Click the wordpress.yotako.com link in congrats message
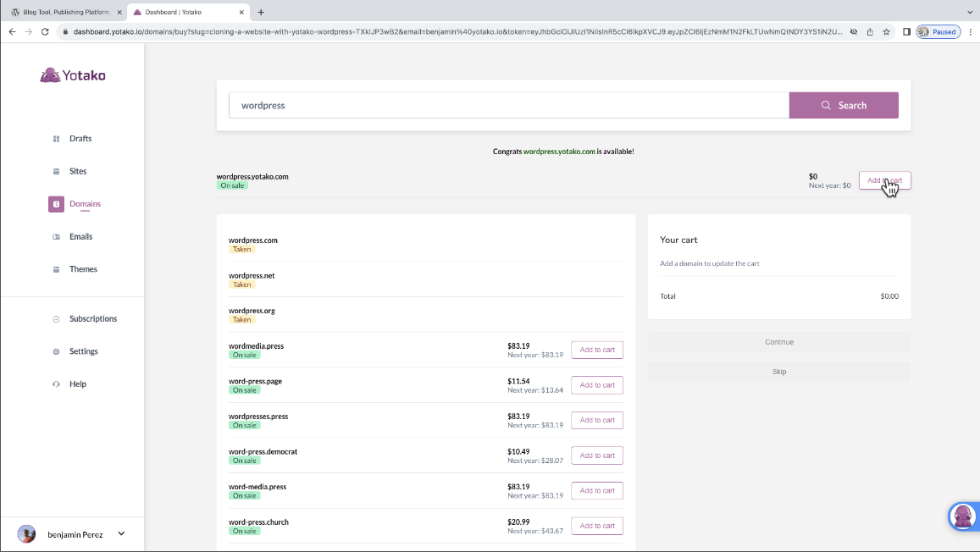 559,152
